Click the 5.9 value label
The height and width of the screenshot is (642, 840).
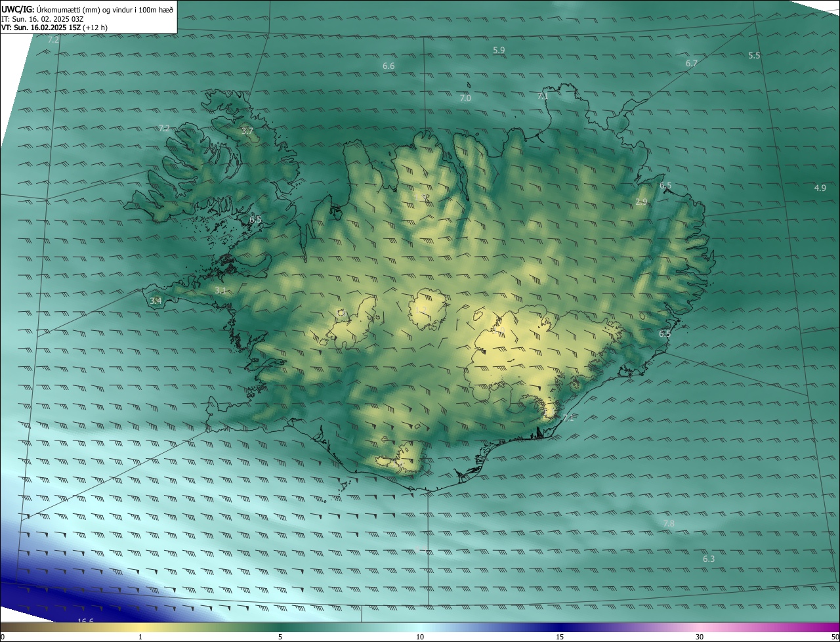coord(499,50)
